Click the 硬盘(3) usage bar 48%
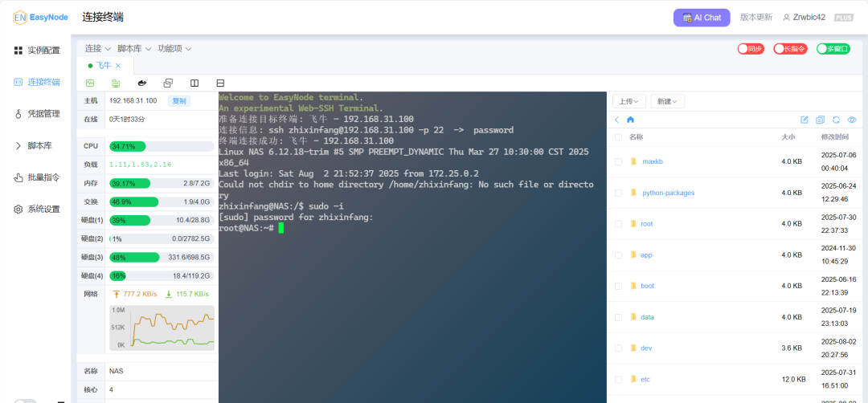The width and height of the screenshot is (868, 403). (162, 257)
